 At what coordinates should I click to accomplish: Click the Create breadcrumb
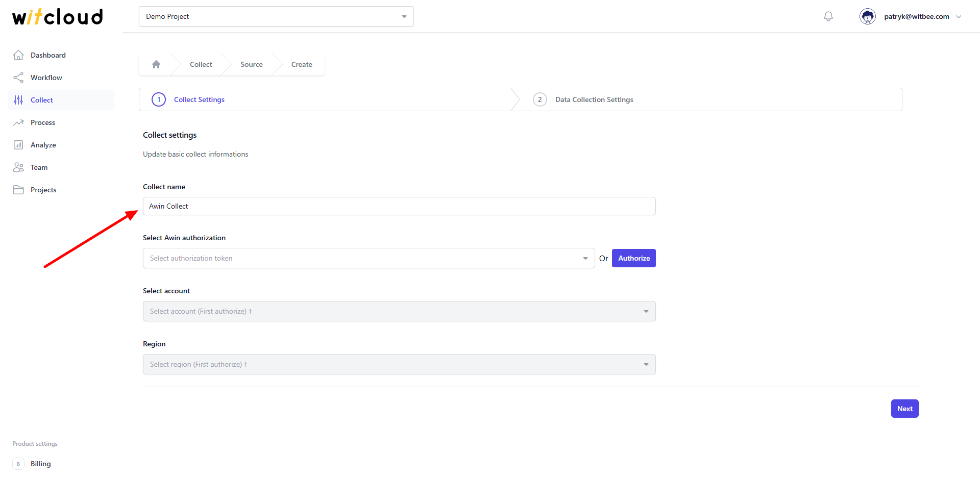click(x=302, y=64)
